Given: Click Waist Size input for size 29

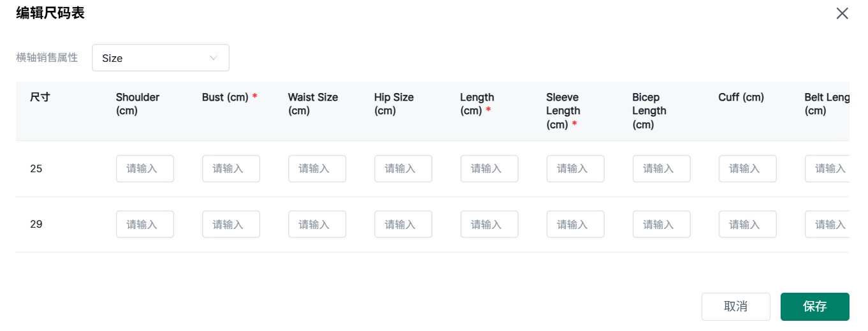Looking at the screenshot, I should click(x=317, y=224).
